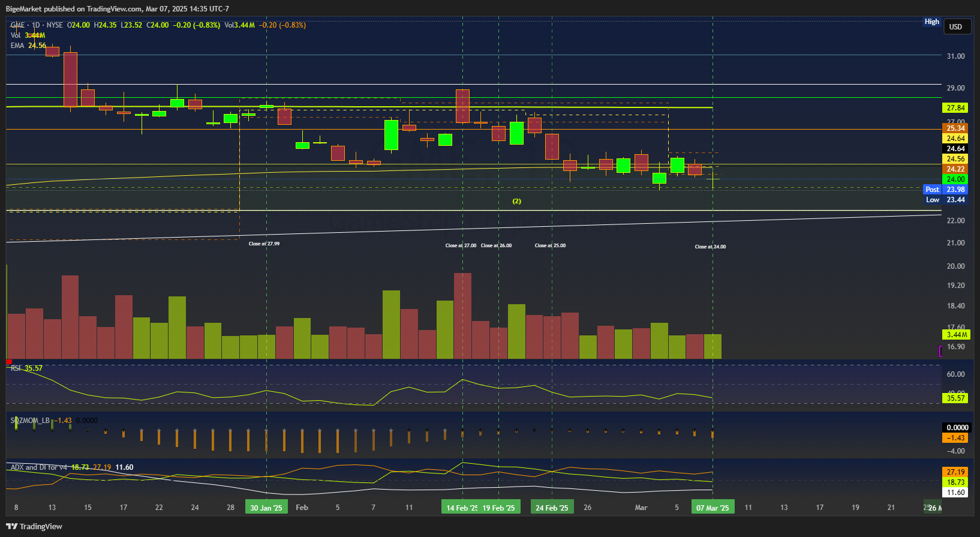The width and height of the screenshot is (980, 537).
Task: Select the Vol indicator legend
Action: tap(28, 35)
